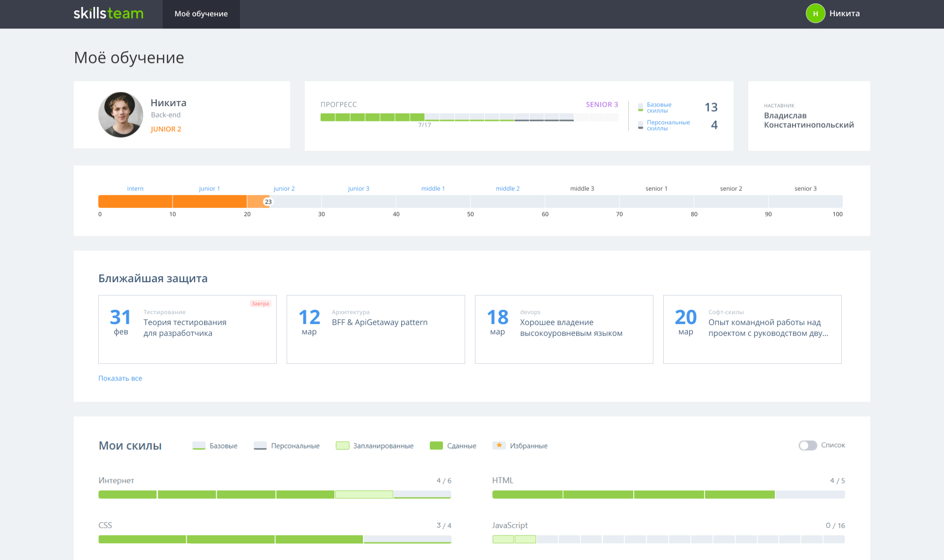Toggle the Список view switch

coord(807,445)
